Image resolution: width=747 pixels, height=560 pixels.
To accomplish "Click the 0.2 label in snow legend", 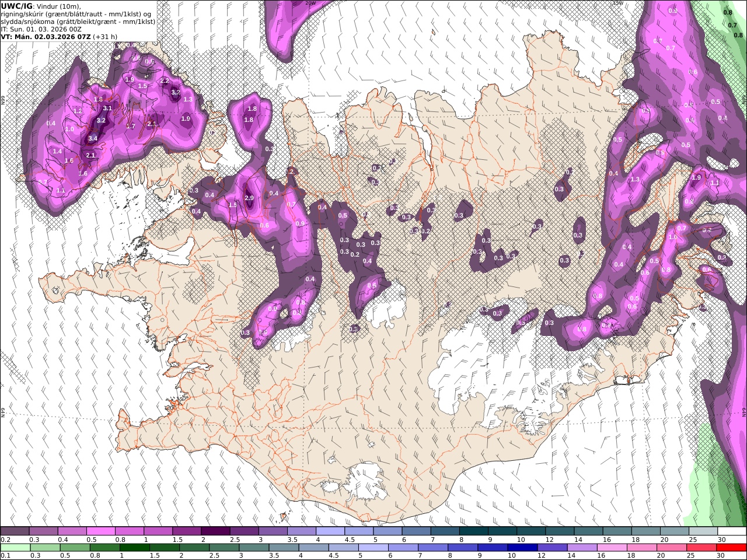I will tap(5, 540).
